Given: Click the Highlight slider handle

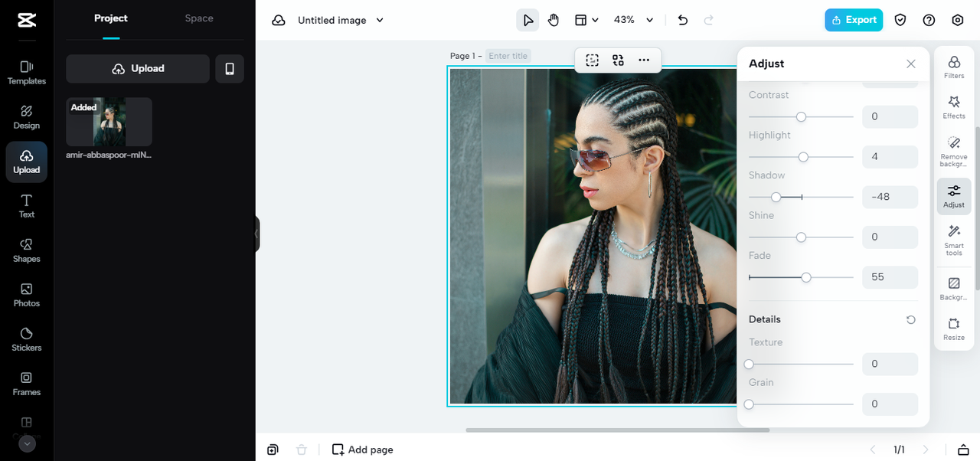Looking at the screenshot, I should point(803,157).
